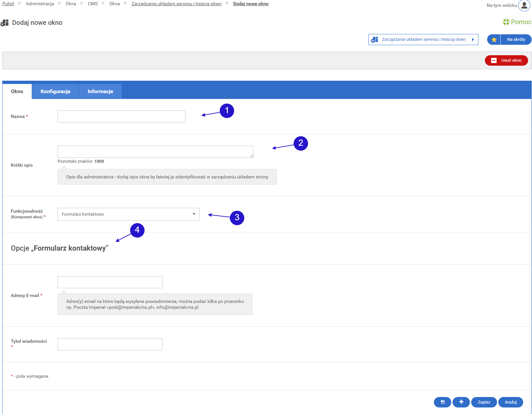Image resolution: width=532 pixels, height=414 pixels.
Task: Click the star icon on Na skróty
Action: tap(494, 40)
